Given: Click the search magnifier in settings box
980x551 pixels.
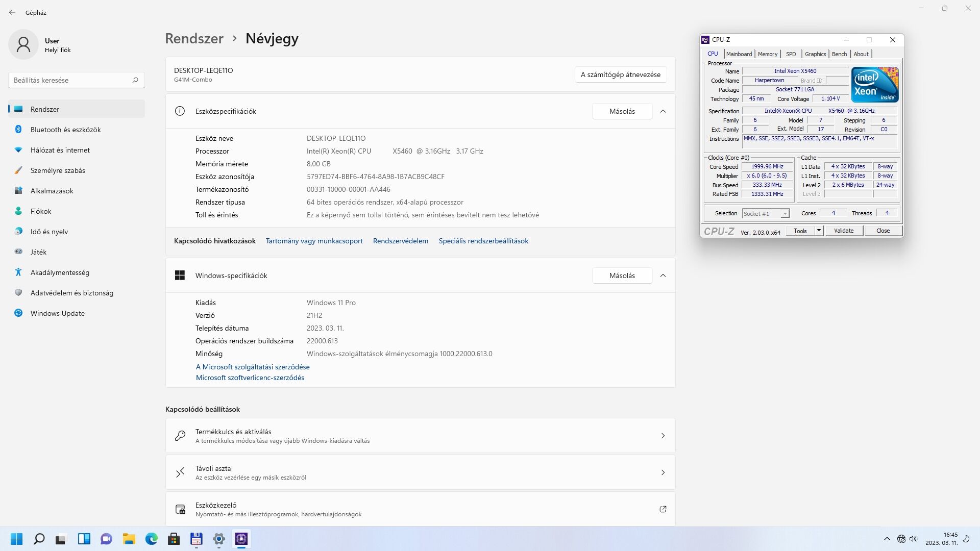Looking at the screenshot, I should click(x=135, y=80).
